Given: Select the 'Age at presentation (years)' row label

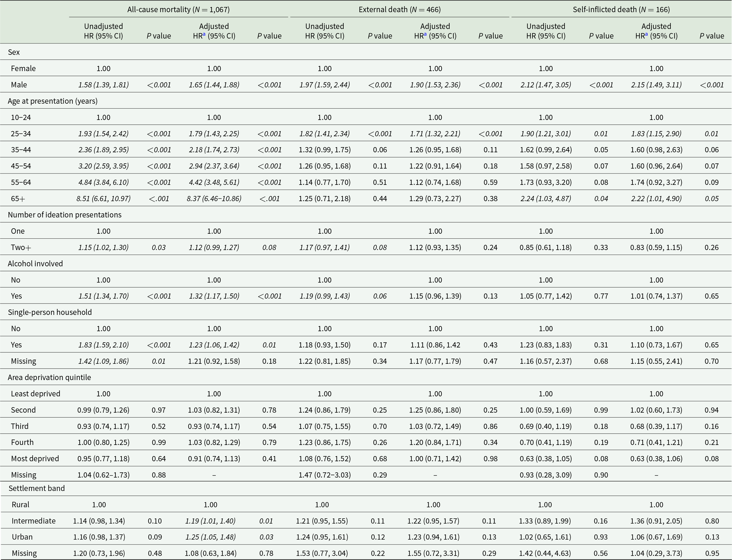Looking at the screenshot, I should click(53, 101).
